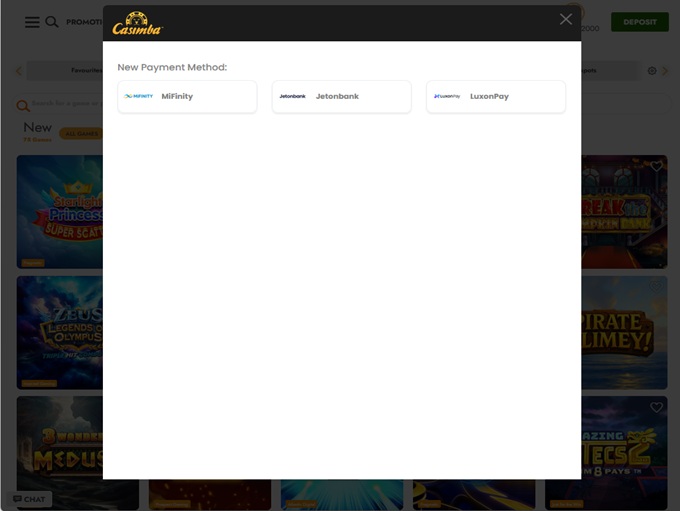Click the Casimba logo in dialog header
Image resolution: width=680 pixels, height=511 pixels.
pos(137,22)
